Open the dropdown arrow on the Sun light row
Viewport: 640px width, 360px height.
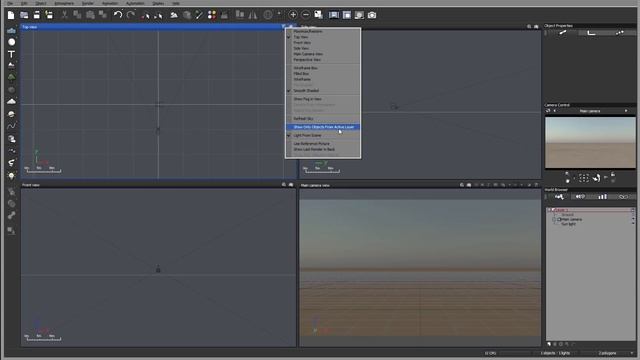click(x=633, y=224)
